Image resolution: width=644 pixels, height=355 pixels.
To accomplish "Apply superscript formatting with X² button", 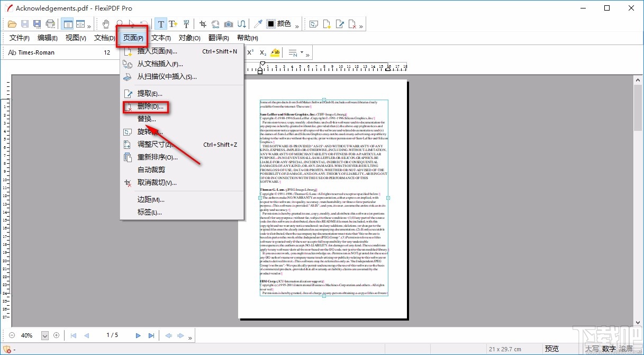I will (250, 51).
